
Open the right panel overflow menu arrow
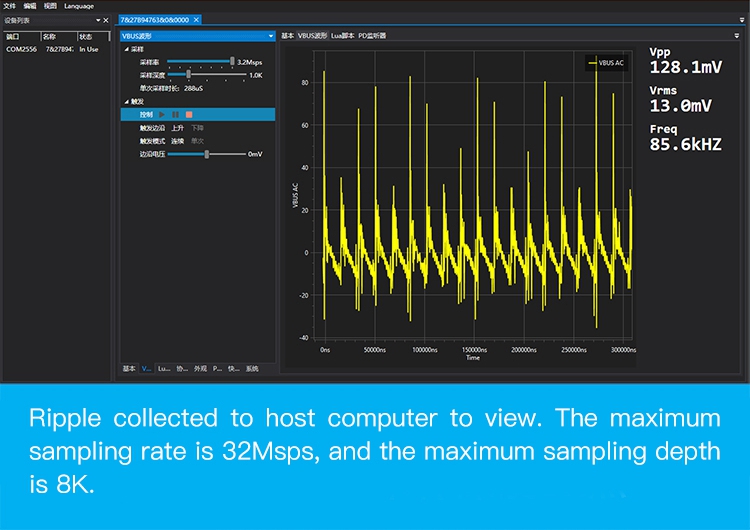tap(737, 35)
